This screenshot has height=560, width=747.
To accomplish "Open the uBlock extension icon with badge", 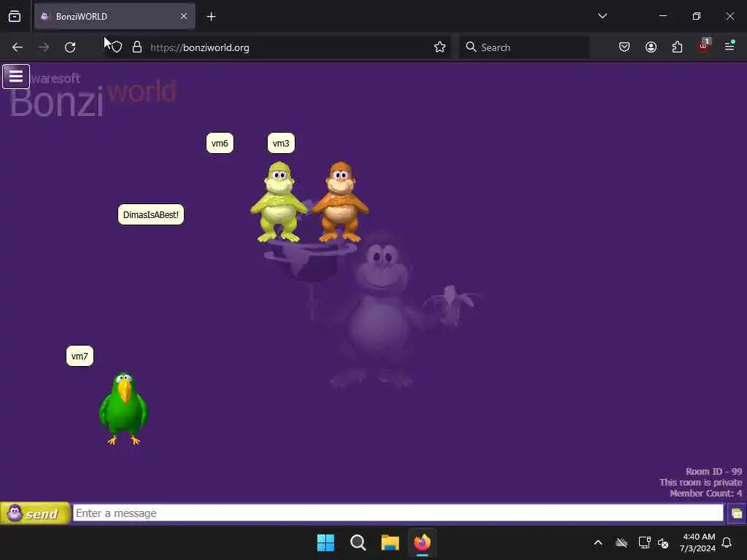I will coord(704,46).
